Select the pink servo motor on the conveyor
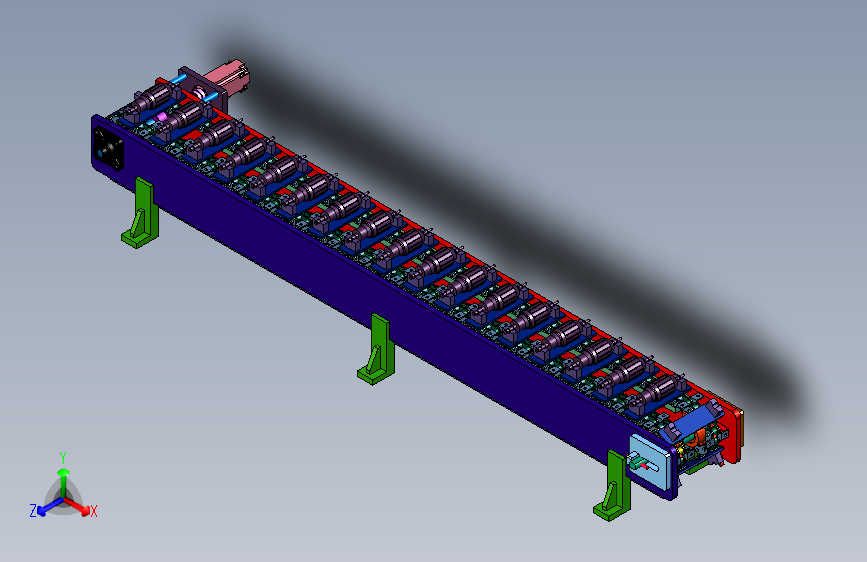Screen dimensions: 867x562 coord(228,78)
